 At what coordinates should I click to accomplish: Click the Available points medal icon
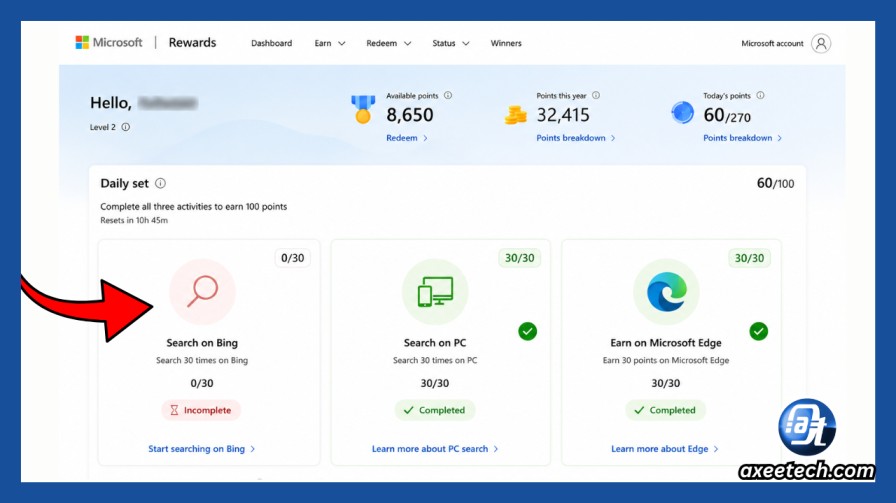click(x=363, y=109)
